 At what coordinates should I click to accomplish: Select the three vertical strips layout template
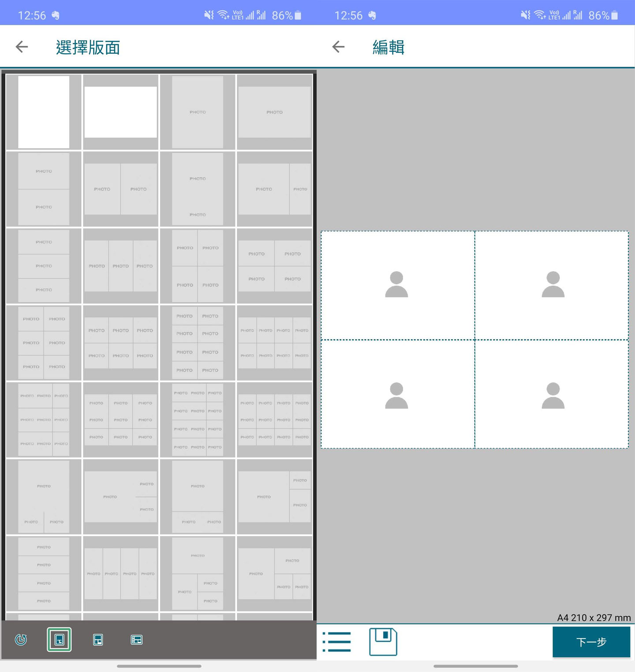[x=120, y=266]
